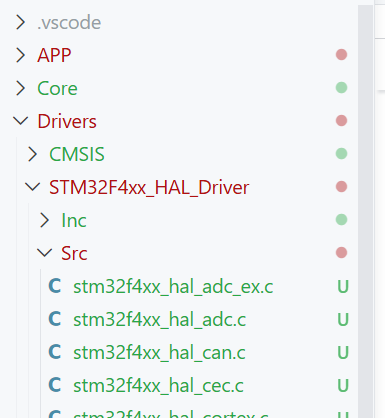Click untracked U badge on stm32f4xx_hal_cec.c

[x=343, y=386]
